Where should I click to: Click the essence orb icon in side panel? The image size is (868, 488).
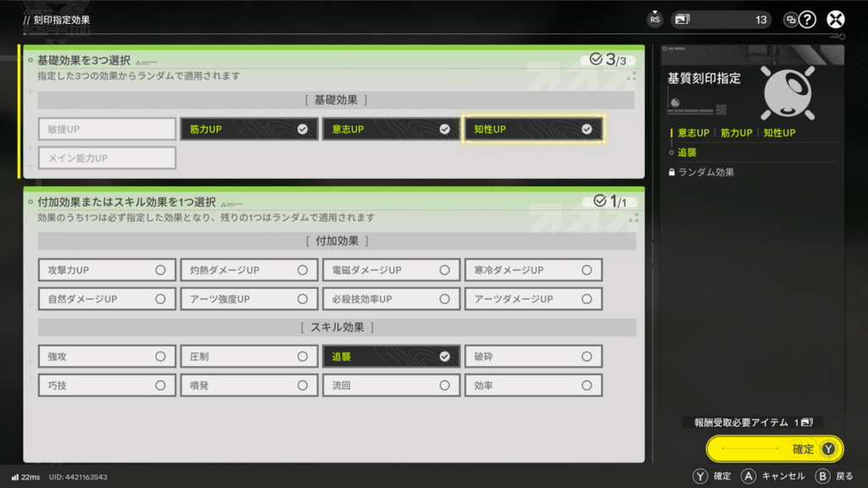point(788,92)
